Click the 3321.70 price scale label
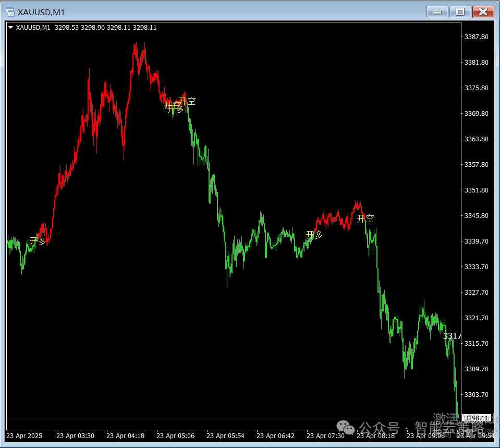This screenshot has height=448, width=500. [x=476, y=318]
